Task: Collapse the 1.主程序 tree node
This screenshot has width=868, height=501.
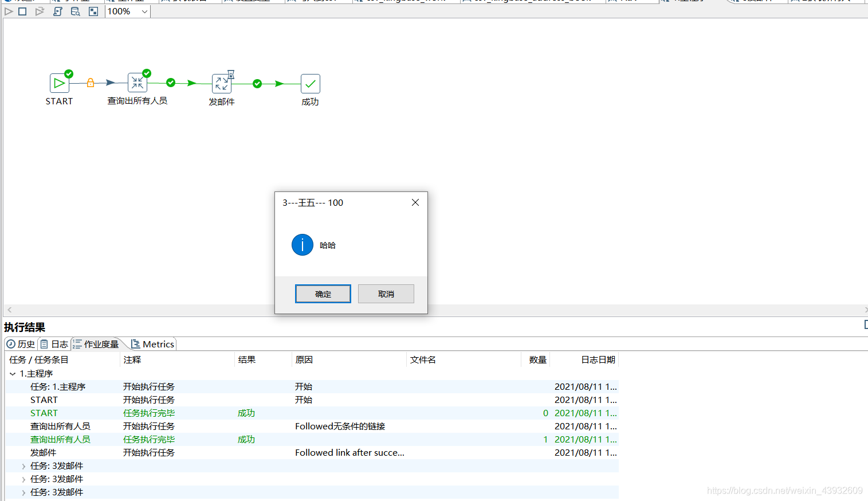Action: tap(13, 373)
